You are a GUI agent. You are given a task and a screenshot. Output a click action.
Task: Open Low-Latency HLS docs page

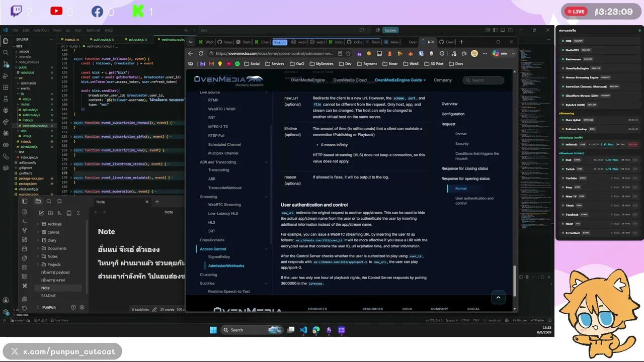223,213
